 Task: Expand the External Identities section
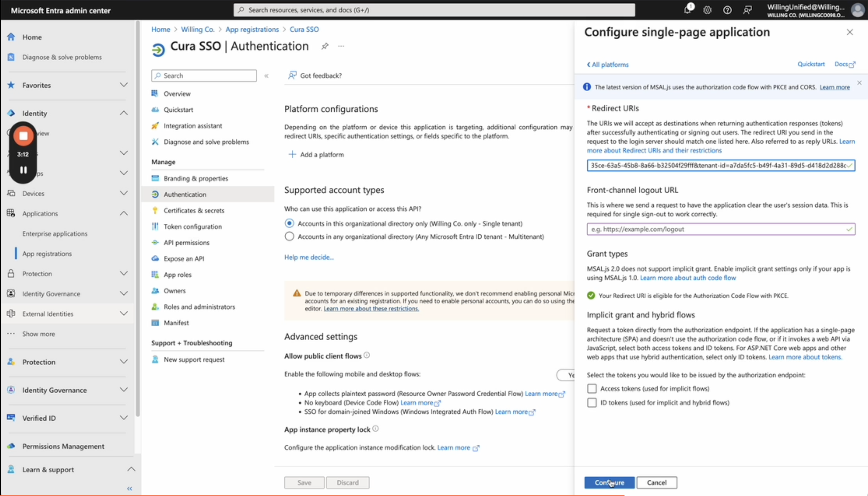pyautogui.click(x=124, y=313)
